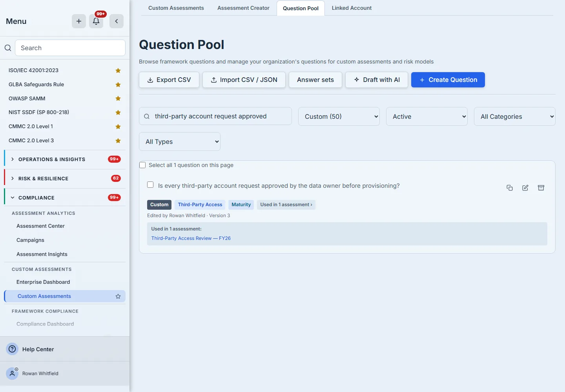This screenshot has width=565, height=392.
Task: Click the sidebar Search input field
Action: coord(70,48)
